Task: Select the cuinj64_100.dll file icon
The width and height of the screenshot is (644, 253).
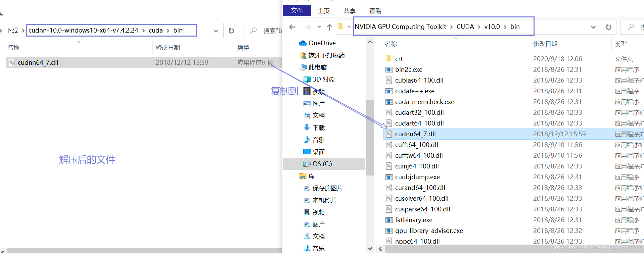Action: (389, 166)
